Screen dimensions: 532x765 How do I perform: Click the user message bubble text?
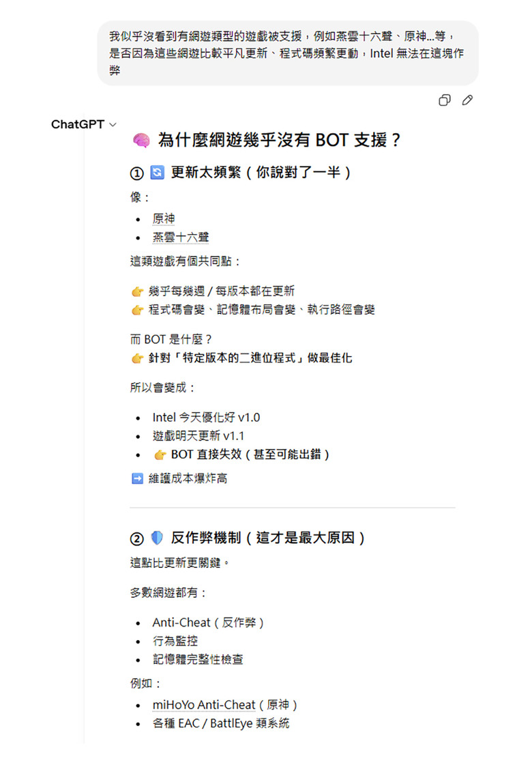[x=286, y=53]
